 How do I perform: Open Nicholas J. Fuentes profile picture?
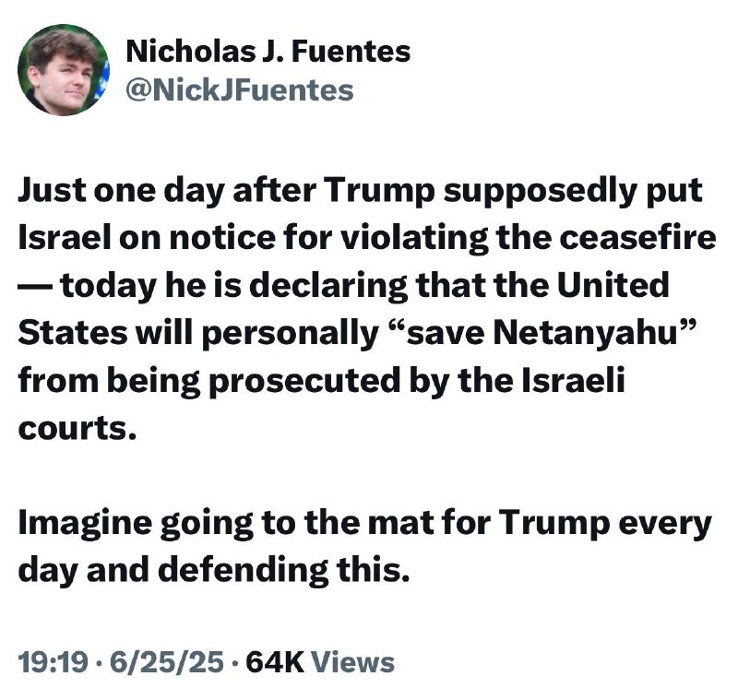[x=63, y=69]
